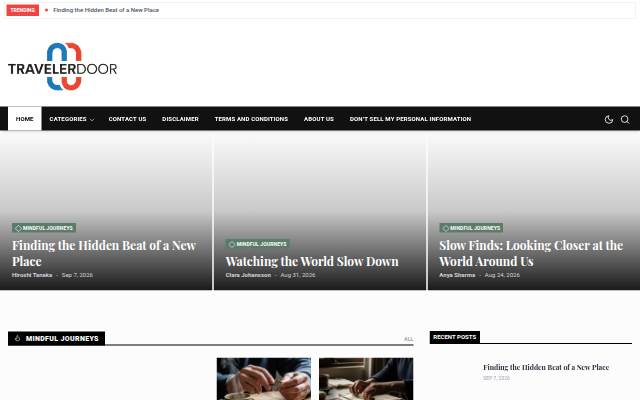640x400 pixels.
Task: Open thumbnail of person writing by window
Action: tap(366, 379)
